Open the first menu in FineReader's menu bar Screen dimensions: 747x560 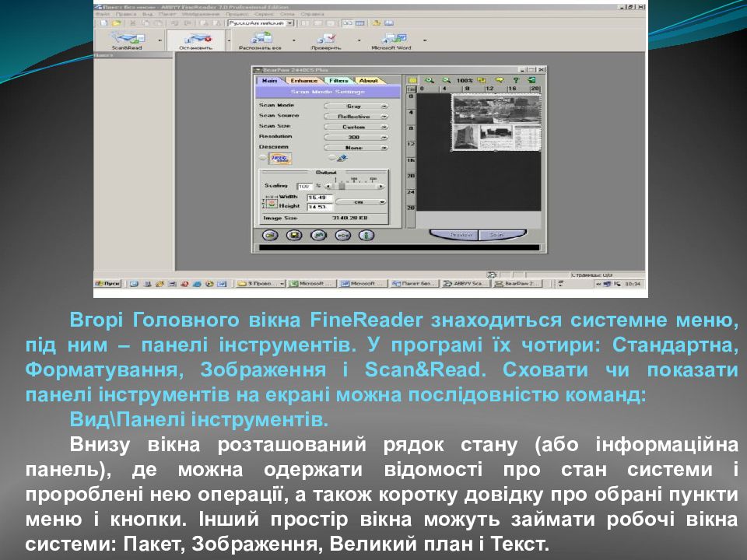103,14
